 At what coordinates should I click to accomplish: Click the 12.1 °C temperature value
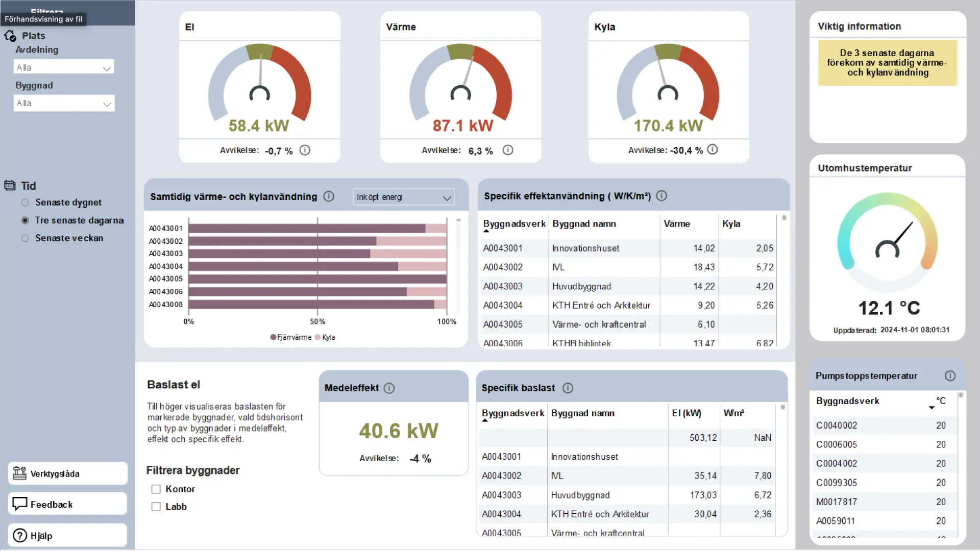click(889, 308)
